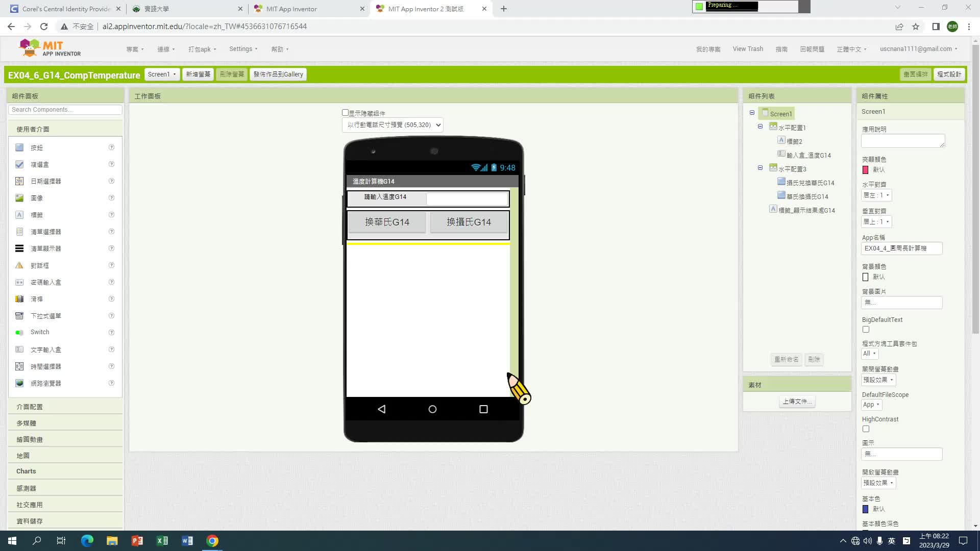Open Chrome from the Windows taskbar
This screenshot has width=980, height=551.
[212, 541]
